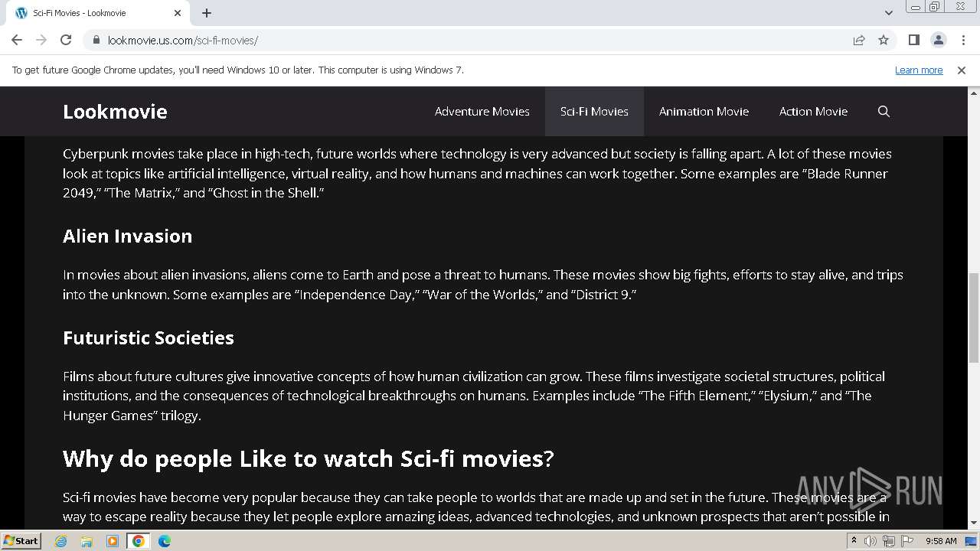Open the Animation Movie menu item
This screenshot has width=980, height=551.
(704, 112)
